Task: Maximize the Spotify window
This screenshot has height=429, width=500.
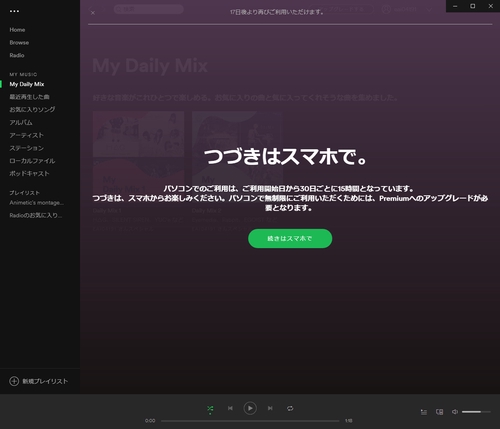Action: click(473, 6)
